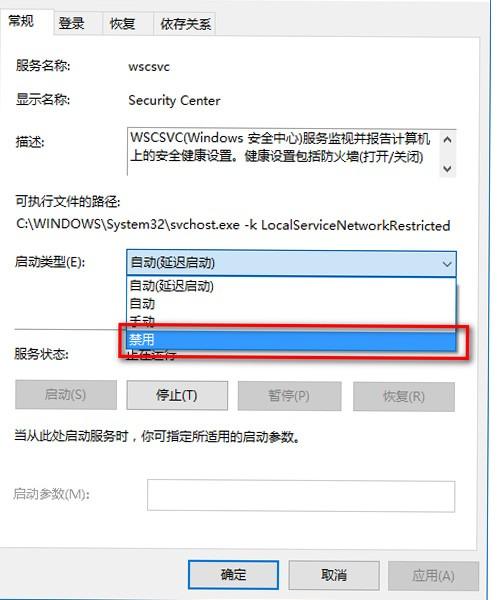Focus the 启动参数(M) input field
Viewport: 500px width, 600px height.
coord(301,496)
